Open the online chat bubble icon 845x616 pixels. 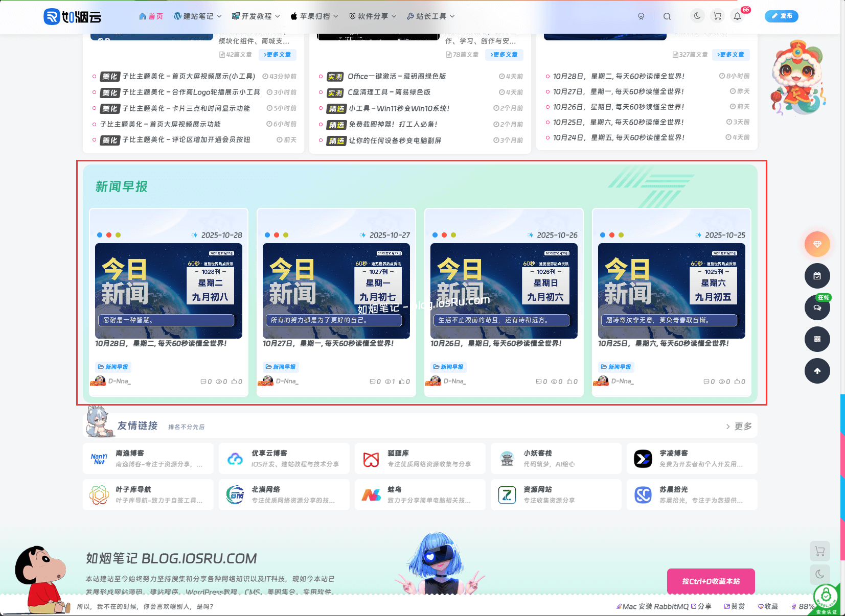point(817,307)
